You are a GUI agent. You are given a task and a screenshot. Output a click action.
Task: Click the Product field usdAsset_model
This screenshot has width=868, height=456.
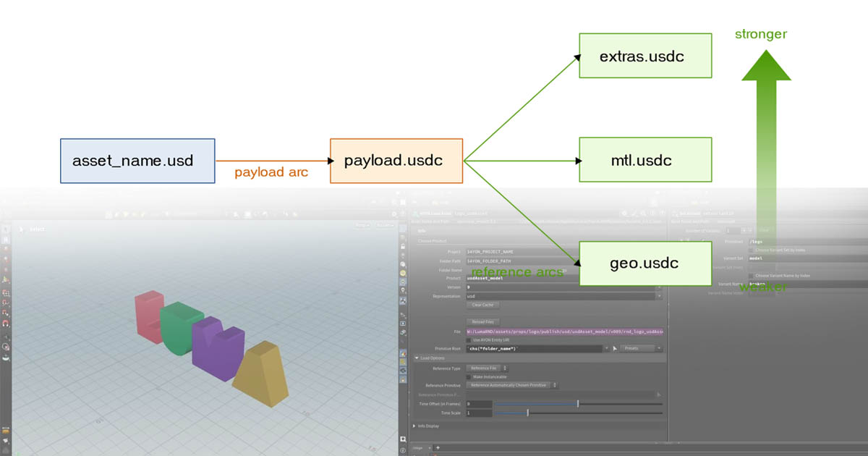point(560,278)
